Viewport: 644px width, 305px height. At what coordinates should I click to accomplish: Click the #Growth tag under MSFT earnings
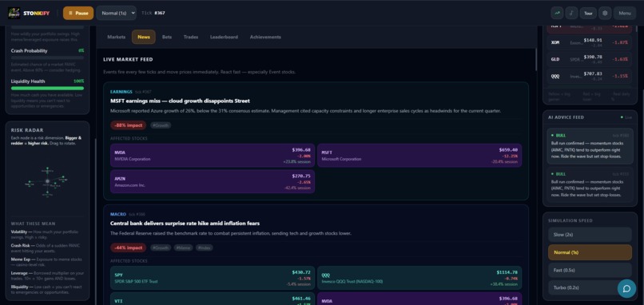(160, 125)
